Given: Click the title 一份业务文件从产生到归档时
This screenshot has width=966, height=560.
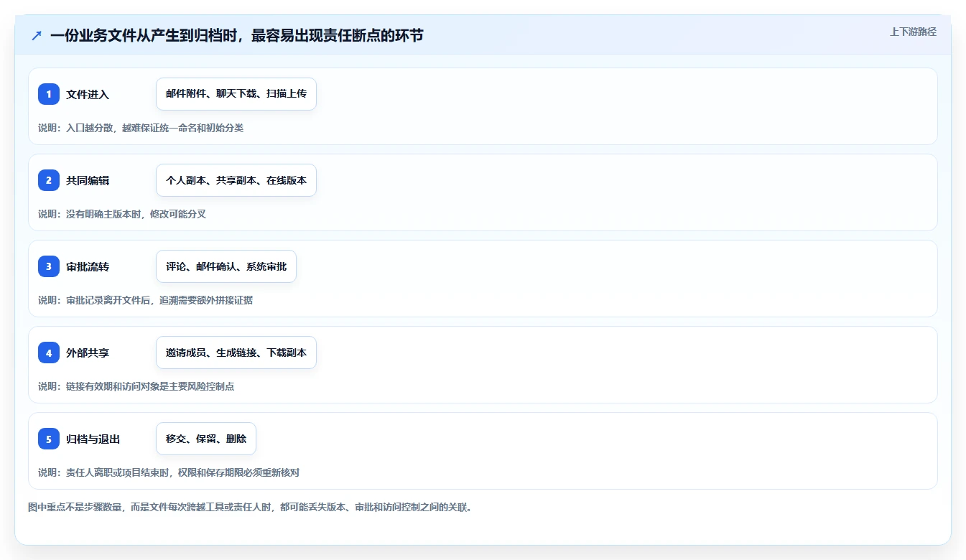Looking at the screenshot, I should (237, 35).
